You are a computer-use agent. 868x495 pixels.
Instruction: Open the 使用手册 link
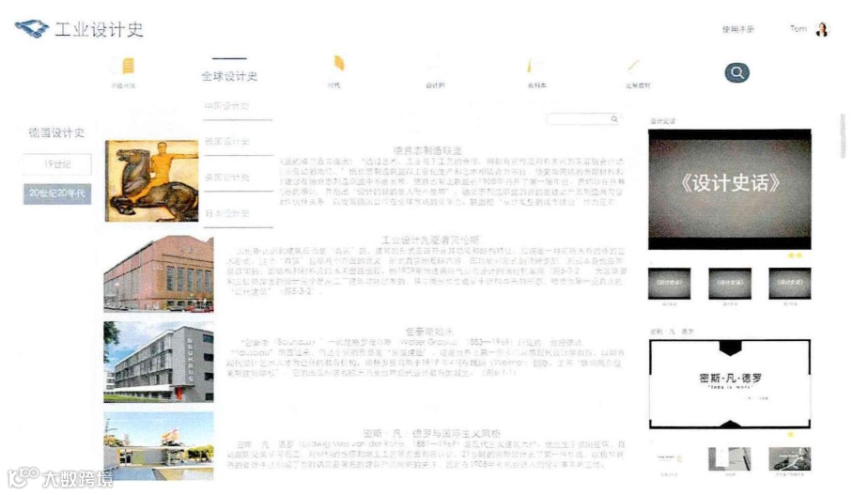click(738, 29)
